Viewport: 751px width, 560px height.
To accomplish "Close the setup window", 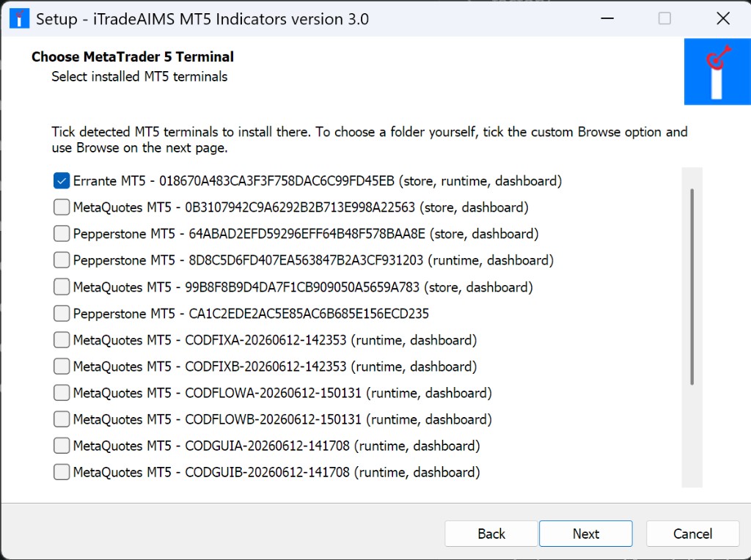I will pos(722,18).
